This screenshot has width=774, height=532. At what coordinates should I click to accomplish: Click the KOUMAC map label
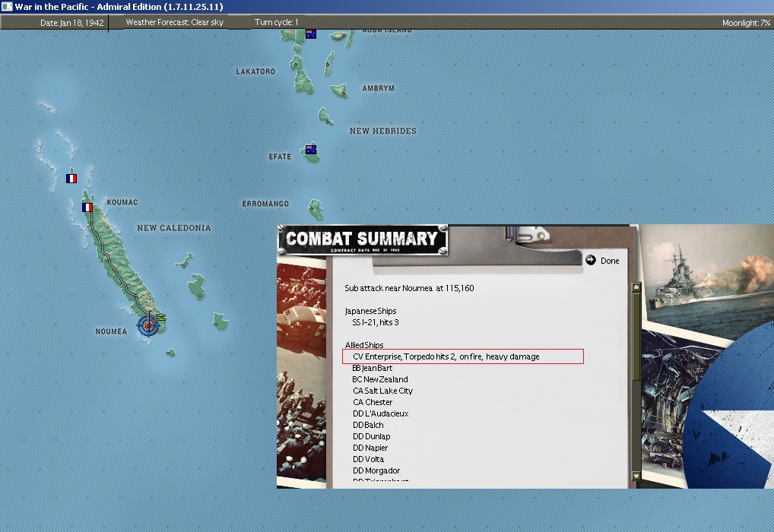[122, 202]
